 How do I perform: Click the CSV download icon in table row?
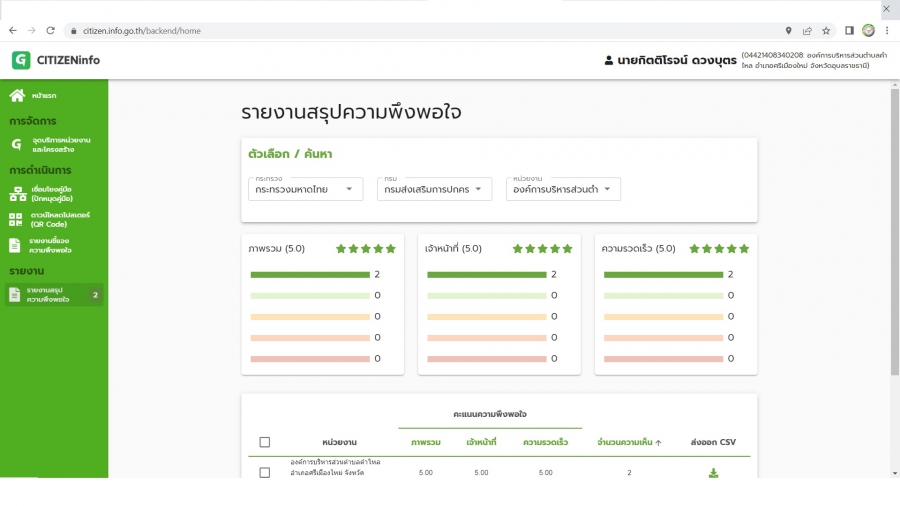[x=713, y=473]
